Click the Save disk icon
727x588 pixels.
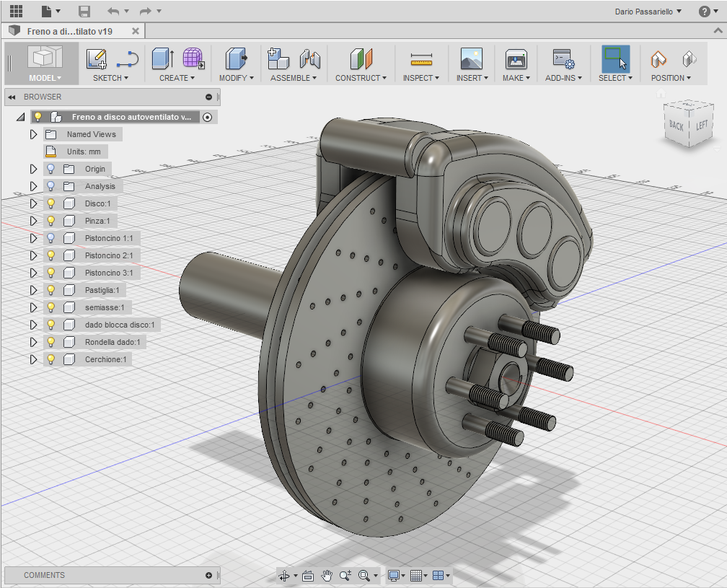[84, 12]
